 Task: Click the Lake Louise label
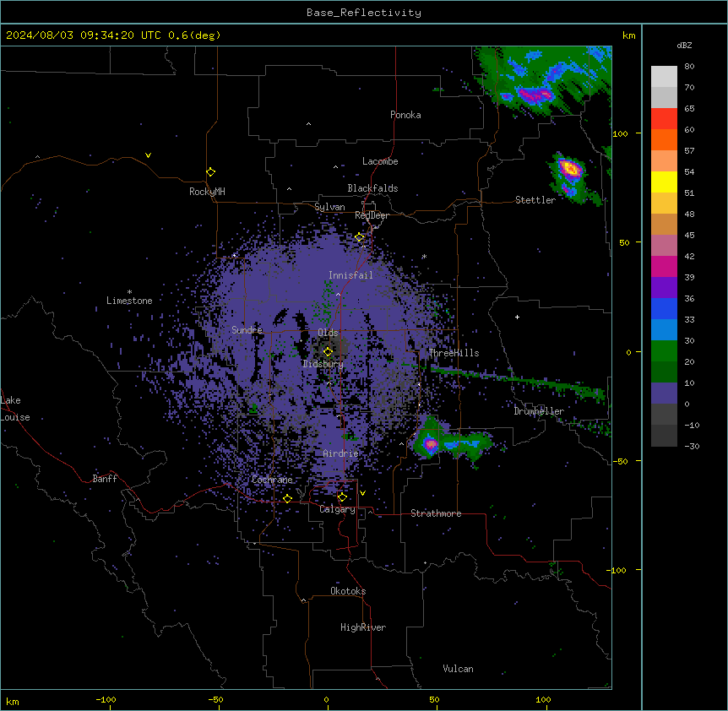tap(14, 409)
